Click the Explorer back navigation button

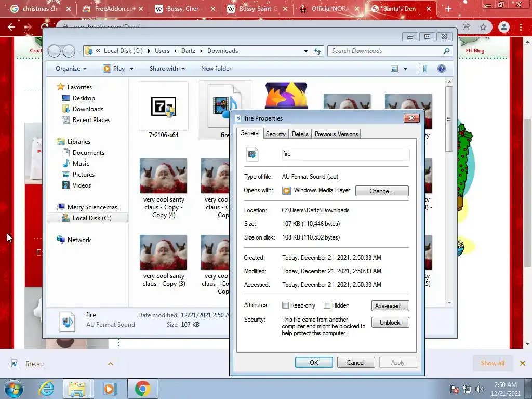(54, 51)
